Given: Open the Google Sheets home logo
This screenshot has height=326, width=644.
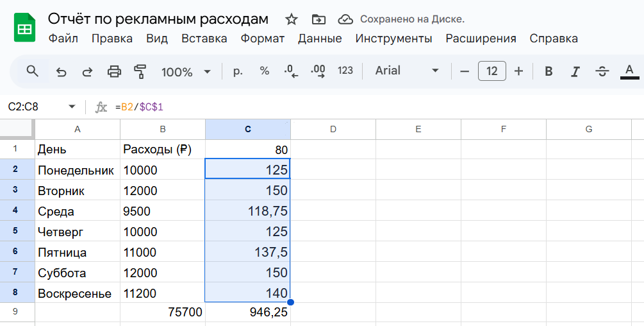Looking at the screenshot, I should click(25, 28).
